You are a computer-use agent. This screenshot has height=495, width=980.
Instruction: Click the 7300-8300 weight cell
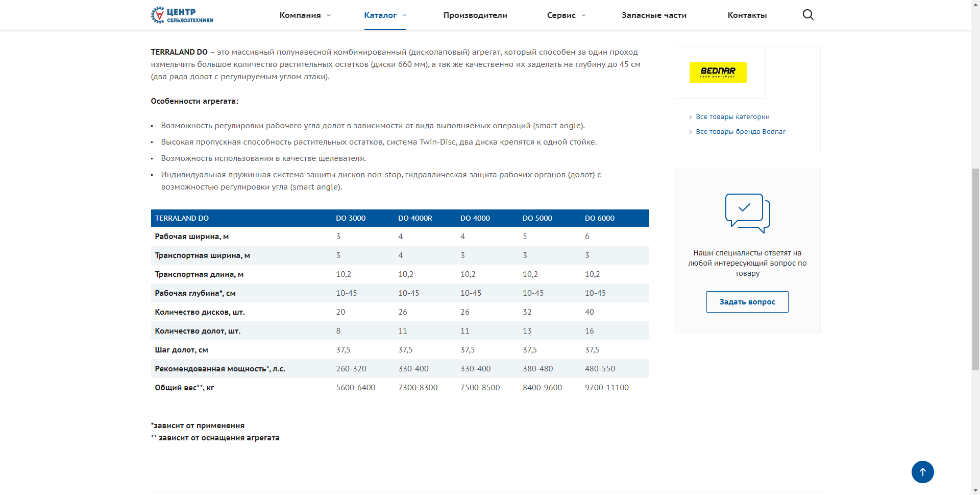point(418,388)
